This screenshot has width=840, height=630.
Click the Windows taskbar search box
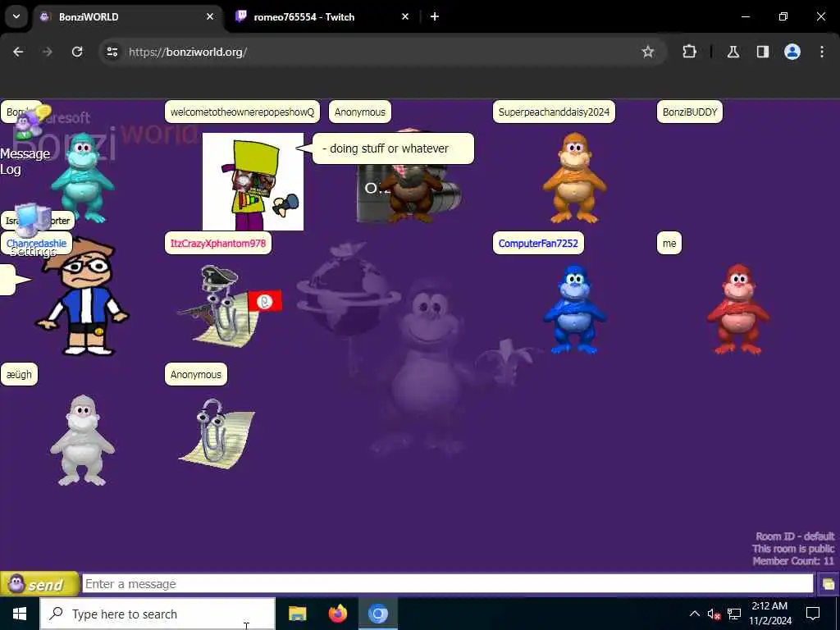coord(157,614)
